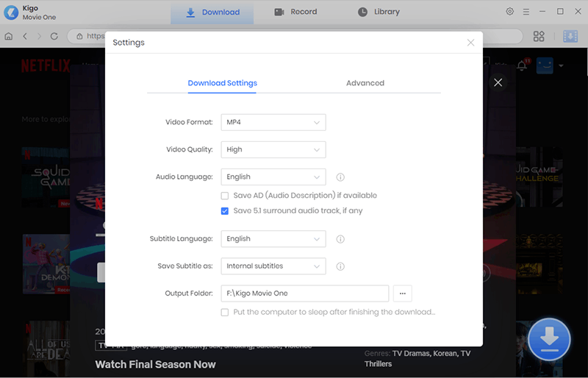Close the Settings dialog
The width and height of the screenshot is (588, 378).
tap(470, 43)
